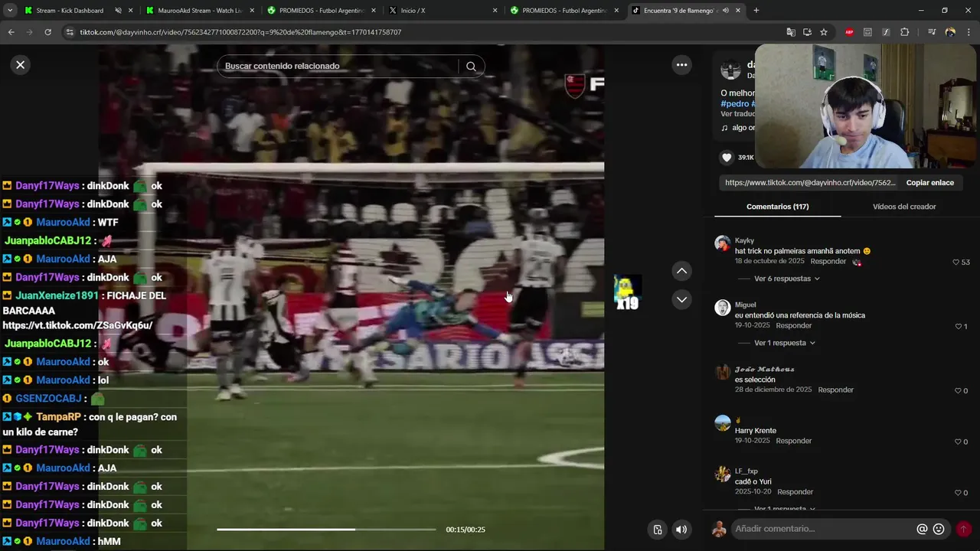Expand 'Ver 1 respuesta' under Miguel

click(x=785, y=343)
